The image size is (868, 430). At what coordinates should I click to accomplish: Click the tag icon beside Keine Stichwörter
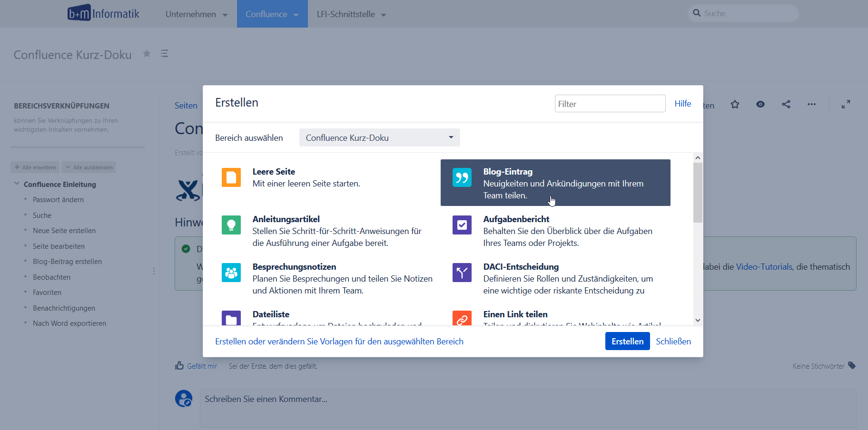(x=852, y=365)
